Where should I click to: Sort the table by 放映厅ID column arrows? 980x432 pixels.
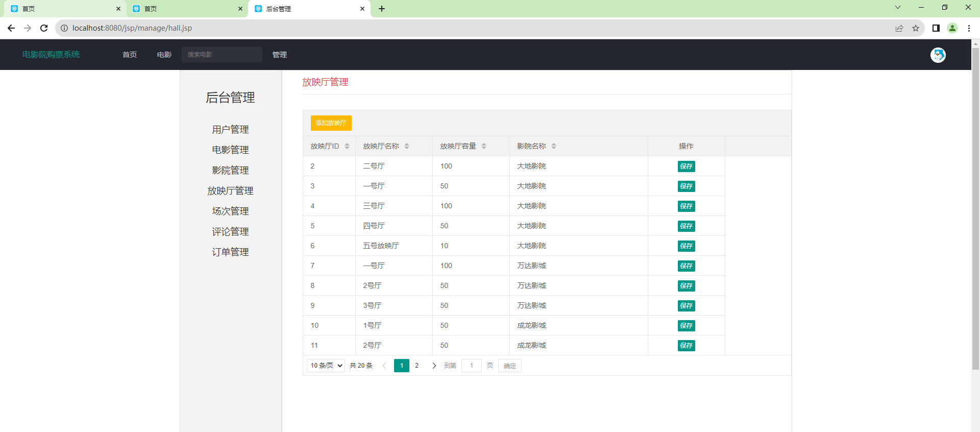[347, 146]
